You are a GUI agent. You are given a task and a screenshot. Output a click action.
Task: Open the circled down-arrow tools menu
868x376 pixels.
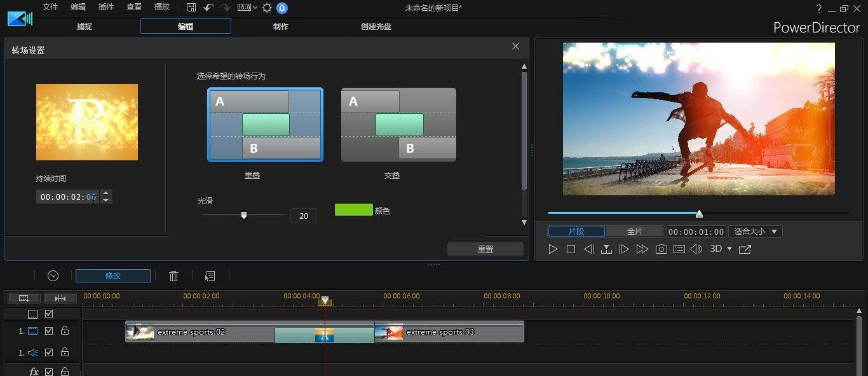[53, 275]
